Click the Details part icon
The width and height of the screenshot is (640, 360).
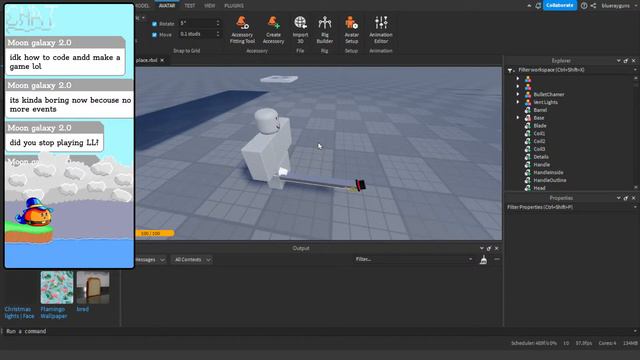(528, 157)
